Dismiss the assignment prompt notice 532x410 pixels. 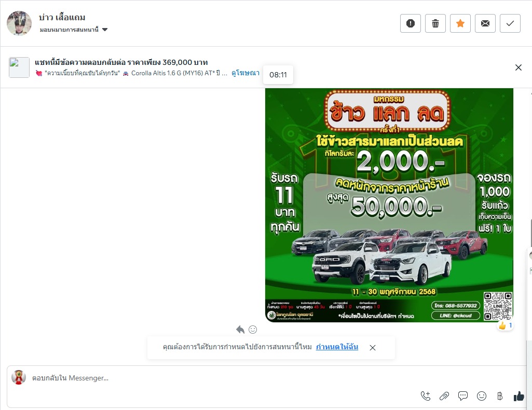coord(373,348)
